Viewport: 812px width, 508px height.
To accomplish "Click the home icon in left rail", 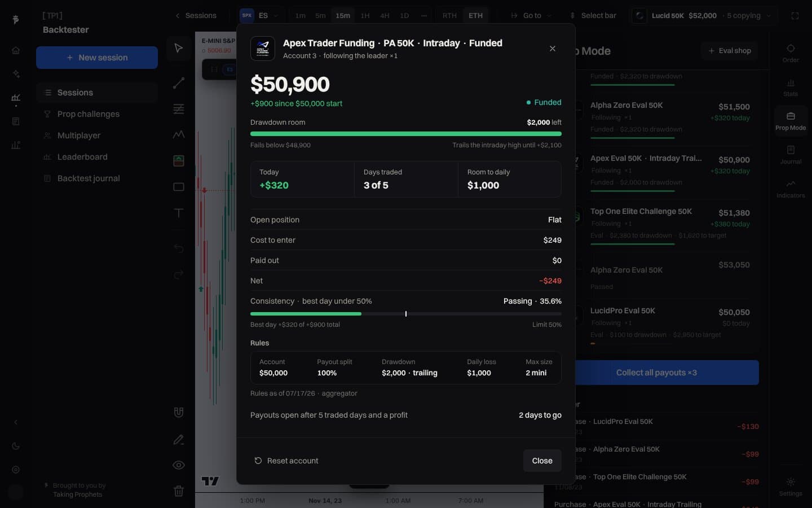I will (16, 50).
